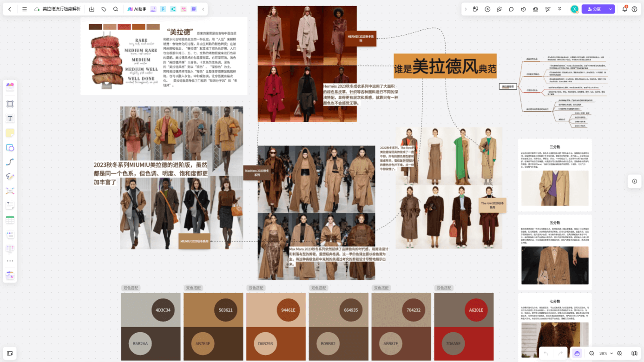This screenshot has height=362, width=644.
Task: Select the A6201E red color circle
Action: [476, 310]
